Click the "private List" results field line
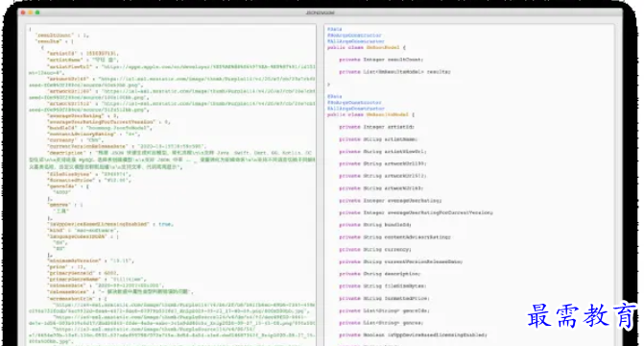Viewport: 644px width, 346px height. coord(394,72)
